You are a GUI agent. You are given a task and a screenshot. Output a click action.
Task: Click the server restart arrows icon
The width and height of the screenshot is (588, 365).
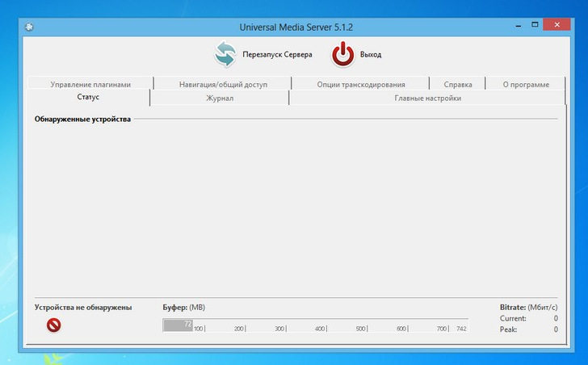(225, 54)
